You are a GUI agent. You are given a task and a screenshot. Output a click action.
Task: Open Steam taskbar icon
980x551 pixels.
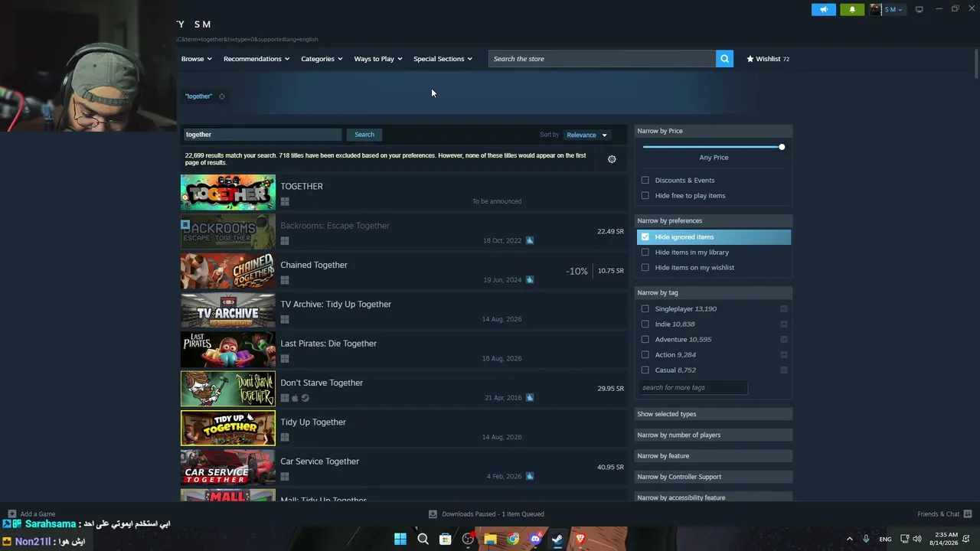pos(557,539)
